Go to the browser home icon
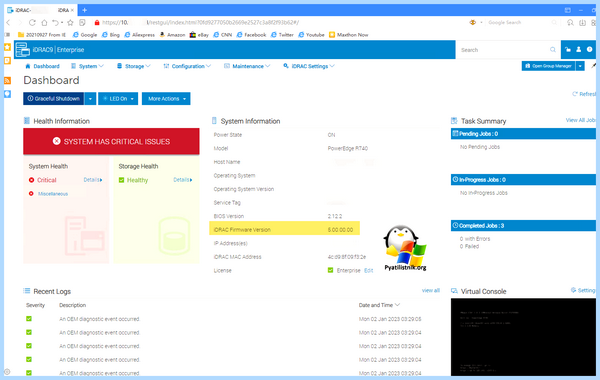 44,23
